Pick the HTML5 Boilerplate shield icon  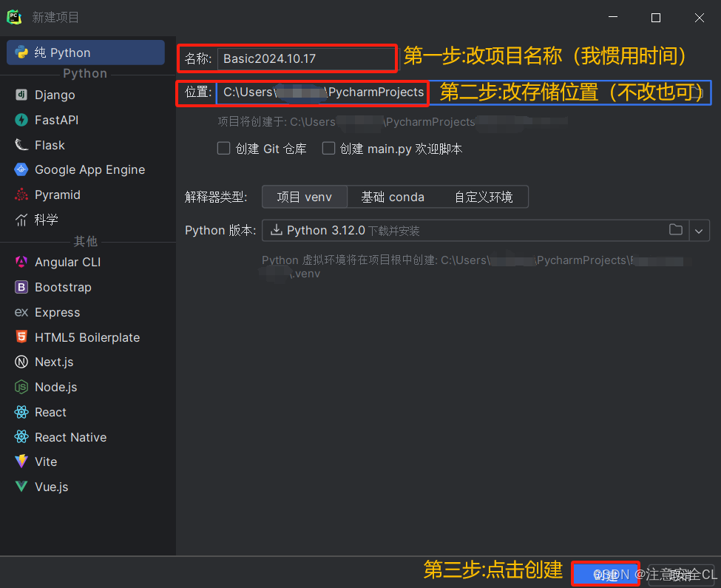21,337
